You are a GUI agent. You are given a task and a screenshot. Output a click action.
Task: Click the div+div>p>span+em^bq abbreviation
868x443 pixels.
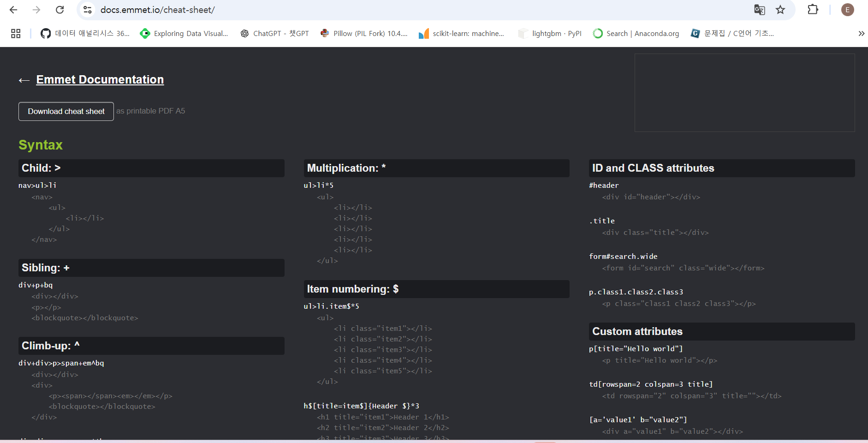[x=61, y=363]
